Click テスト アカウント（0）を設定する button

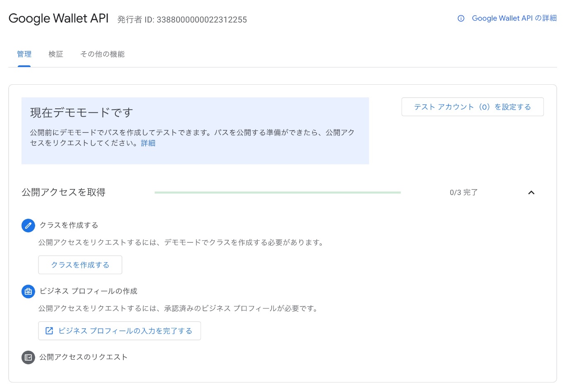coord(472,107)
